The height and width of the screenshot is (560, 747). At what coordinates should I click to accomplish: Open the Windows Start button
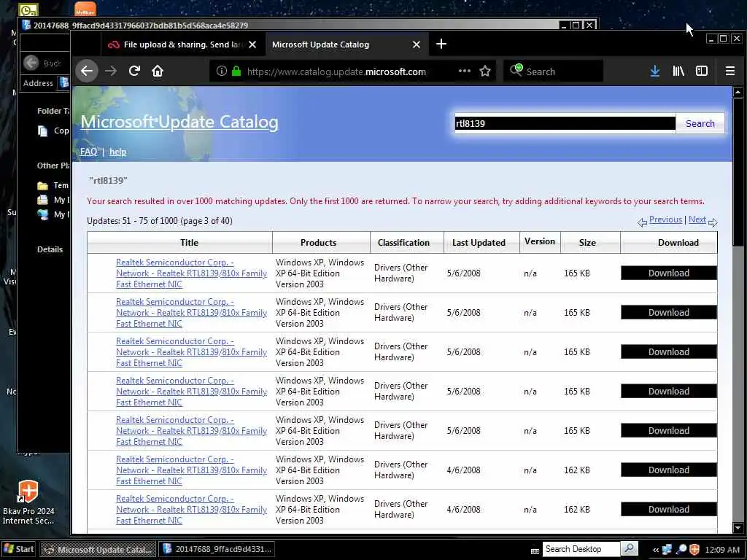point(19,549)
